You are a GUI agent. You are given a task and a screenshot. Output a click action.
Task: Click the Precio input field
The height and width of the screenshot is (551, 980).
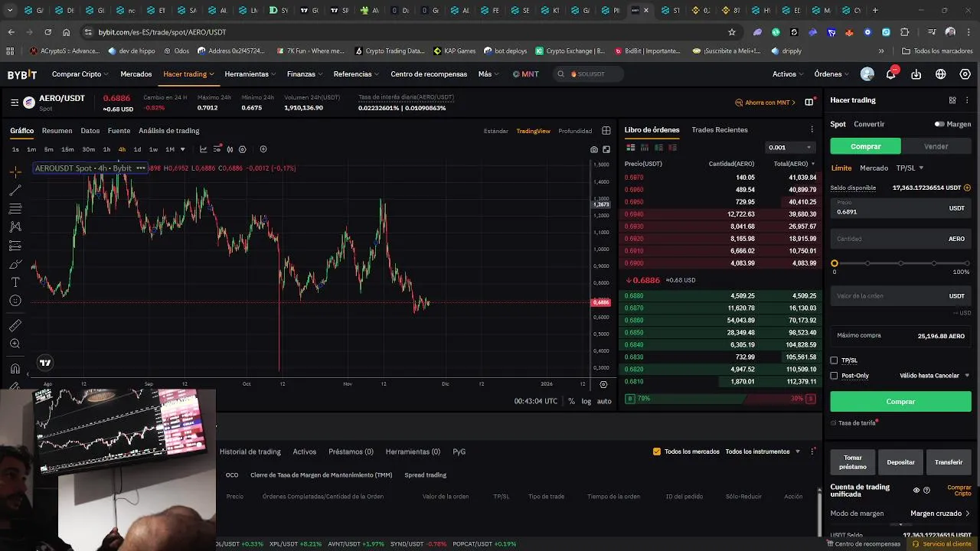(x=900, y=207)
